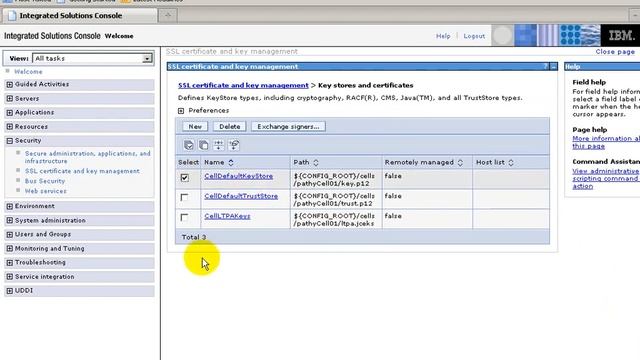The width and height of the screenshot is (640, 360).
Task: Click the Close page link
Action: (x=615, y=52)
